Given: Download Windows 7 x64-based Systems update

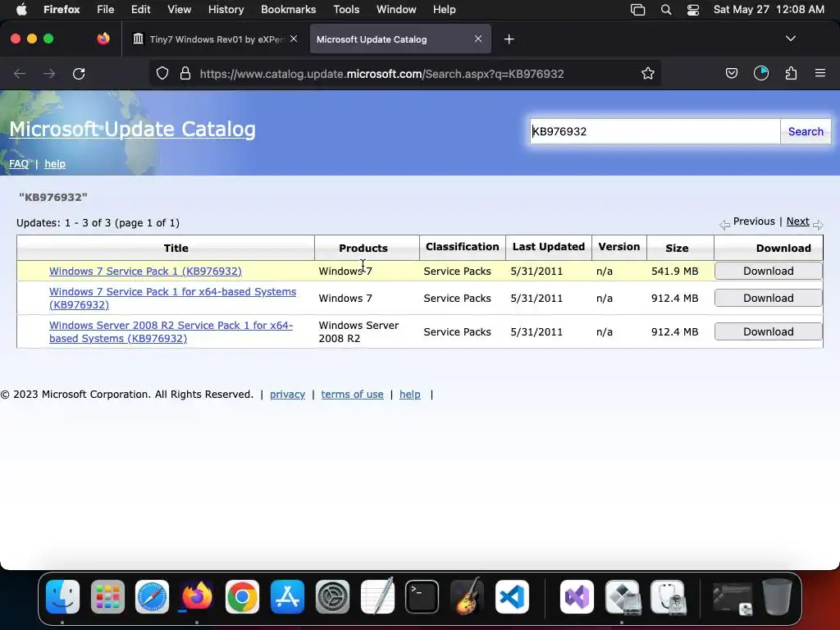Looking at the screenshot, I should tap(768, 298).
